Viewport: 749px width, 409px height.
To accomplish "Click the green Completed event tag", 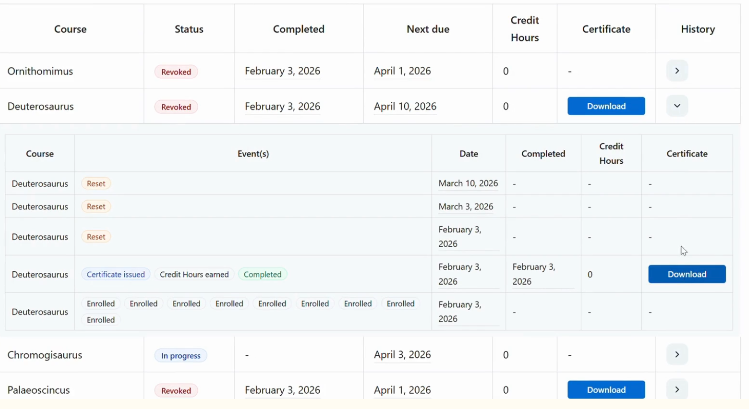I will 262,274.
